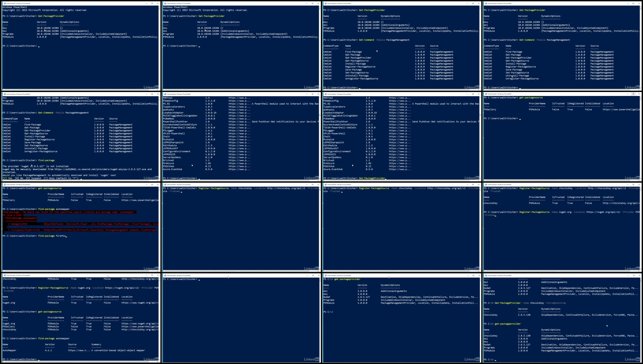Click the '[Y] Yes' option in the nuget prompt
This screenshot has width=643, height=364.
click(7, 178)
